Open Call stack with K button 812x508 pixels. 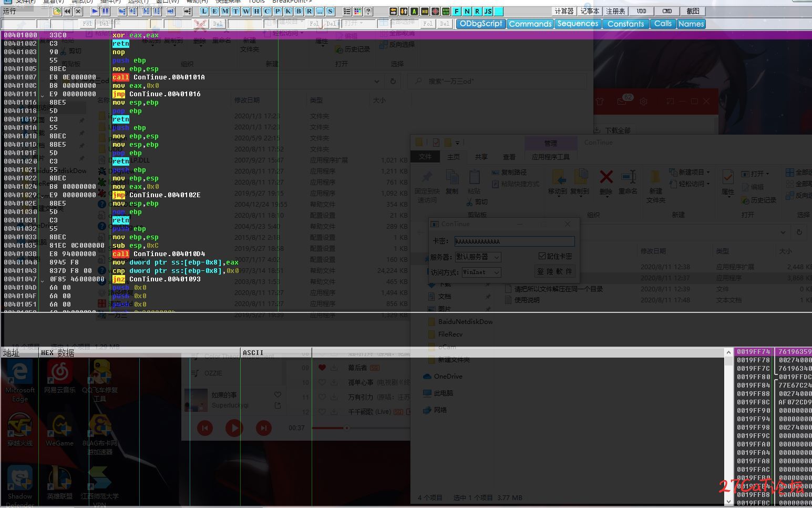click(x=289, y=11)
